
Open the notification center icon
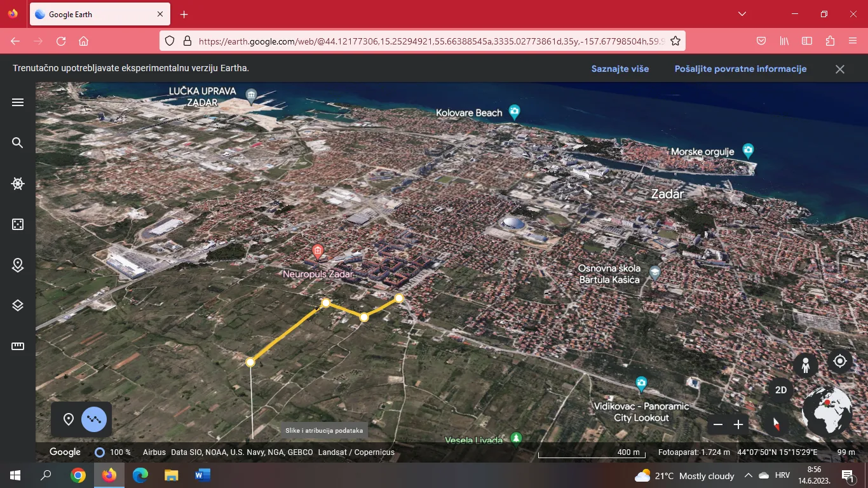point(848,475)
